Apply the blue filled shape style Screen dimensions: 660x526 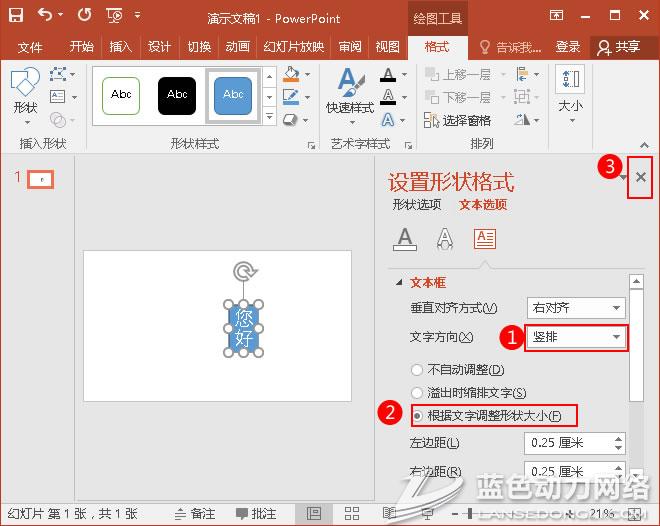click(233, 95)
